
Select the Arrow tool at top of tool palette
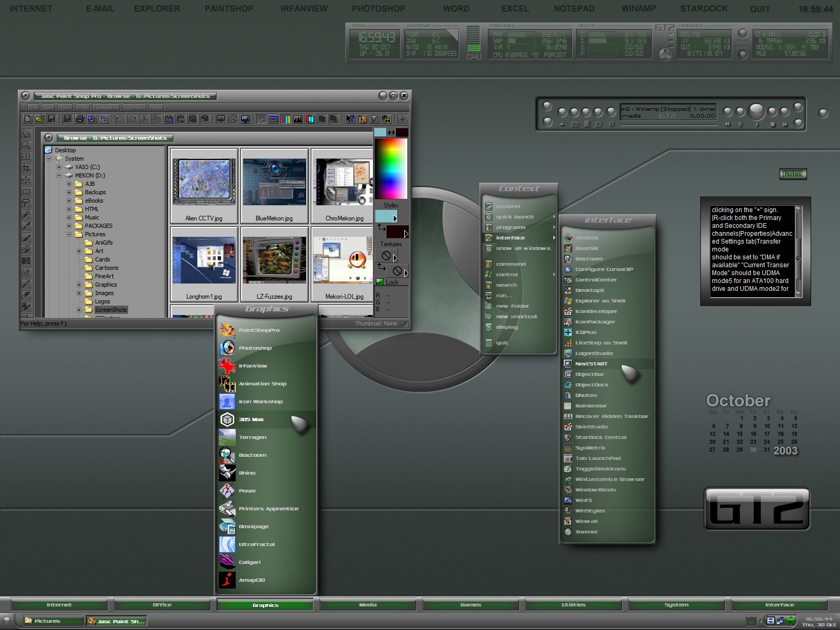click(26, 133)
